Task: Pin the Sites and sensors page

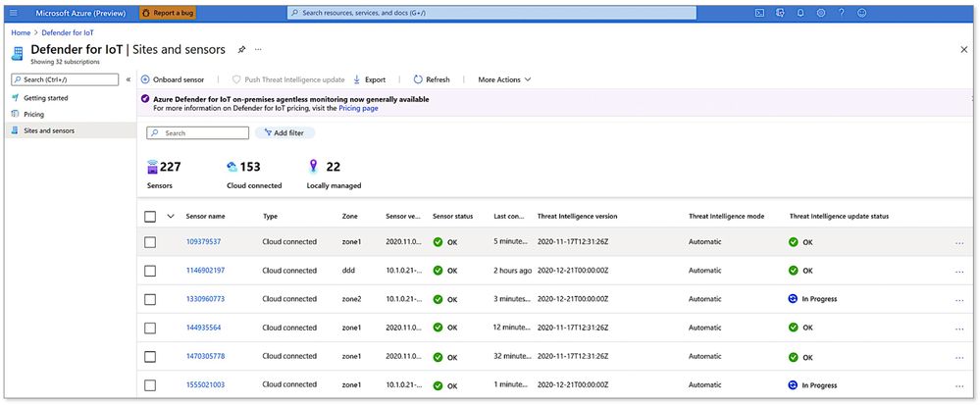Action: point(241,49)
